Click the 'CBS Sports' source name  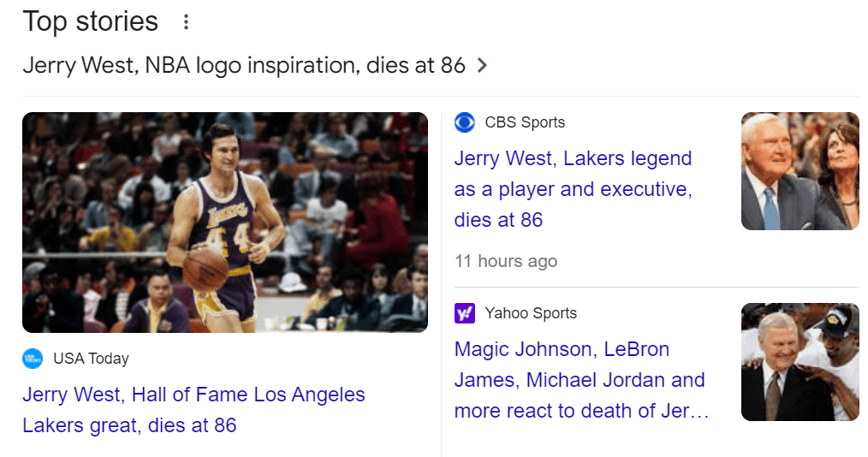click(x=525, y=122)
